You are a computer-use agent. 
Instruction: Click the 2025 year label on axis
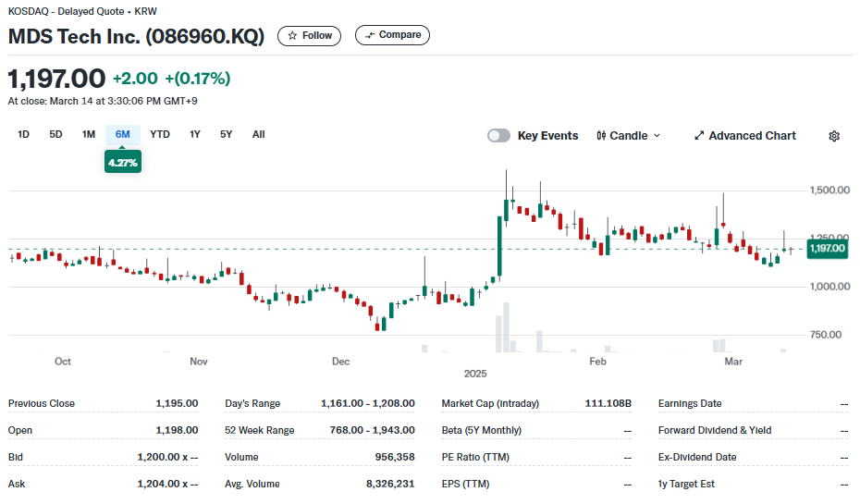click(475, 374)
